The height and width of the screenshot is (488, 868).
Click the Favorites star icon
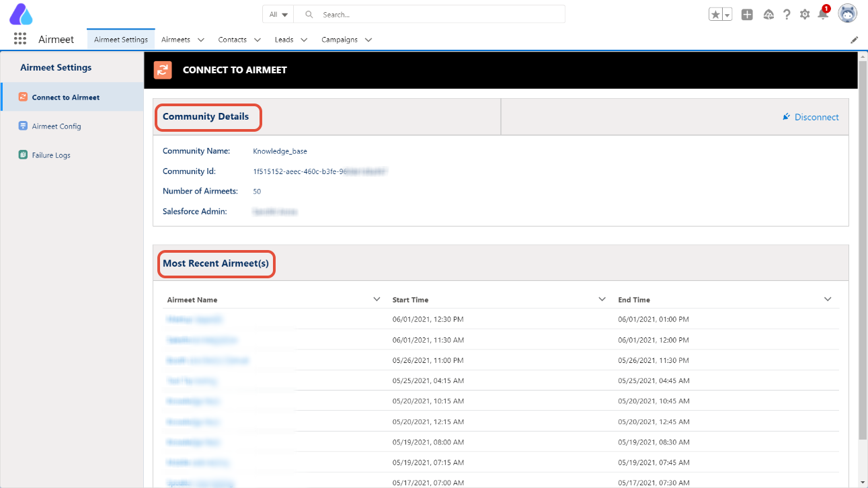click(x=716, y=15)
